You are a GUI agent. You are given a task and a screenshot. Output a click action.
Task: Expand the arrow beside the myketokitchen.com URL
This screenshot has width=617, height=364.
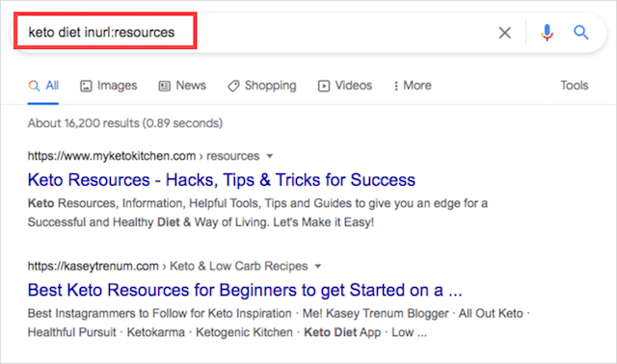coord(270,156)
